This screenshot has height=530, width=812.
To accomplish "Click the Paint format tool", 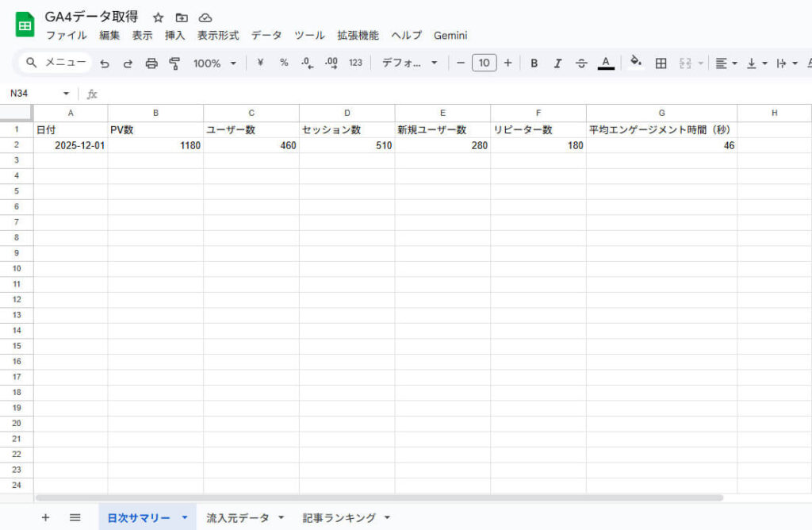I will pos(174,63).
